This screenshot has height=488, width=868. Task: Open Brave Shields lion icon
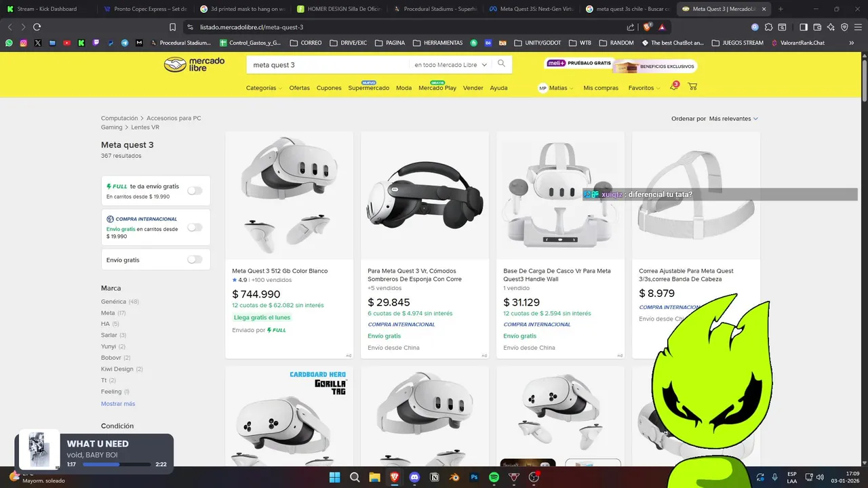648,27
